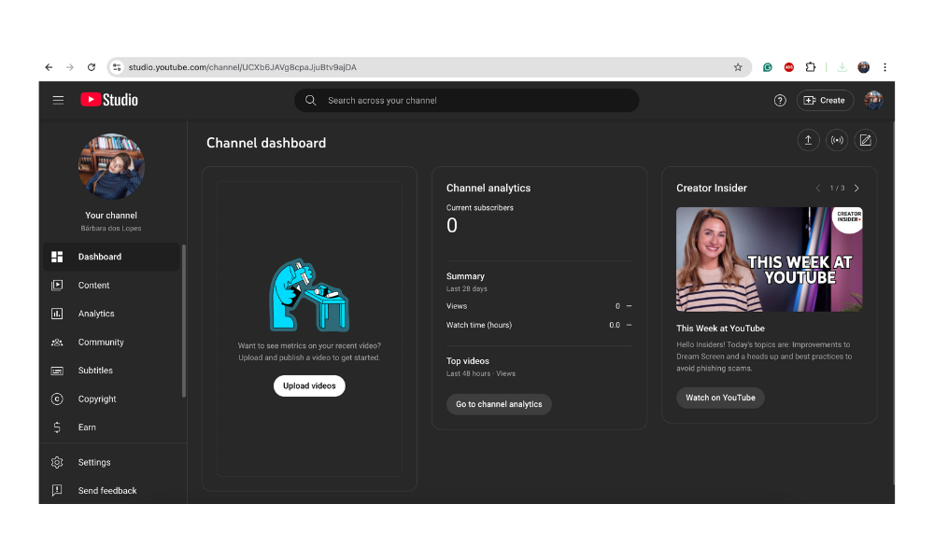Select Send feedback in the sidebar

pos(111,490)
